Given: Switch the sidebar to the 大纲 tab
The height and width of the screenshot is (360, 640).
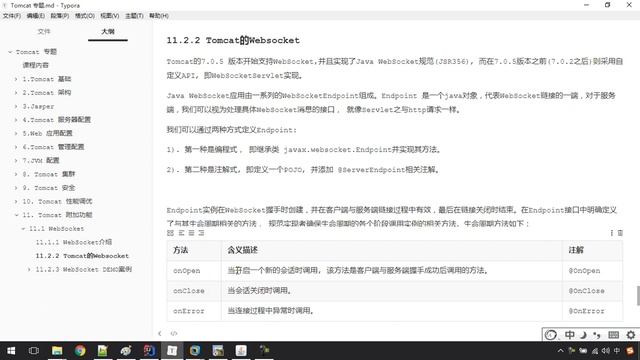Looking at the screenshot, I should tap(108, 31).
